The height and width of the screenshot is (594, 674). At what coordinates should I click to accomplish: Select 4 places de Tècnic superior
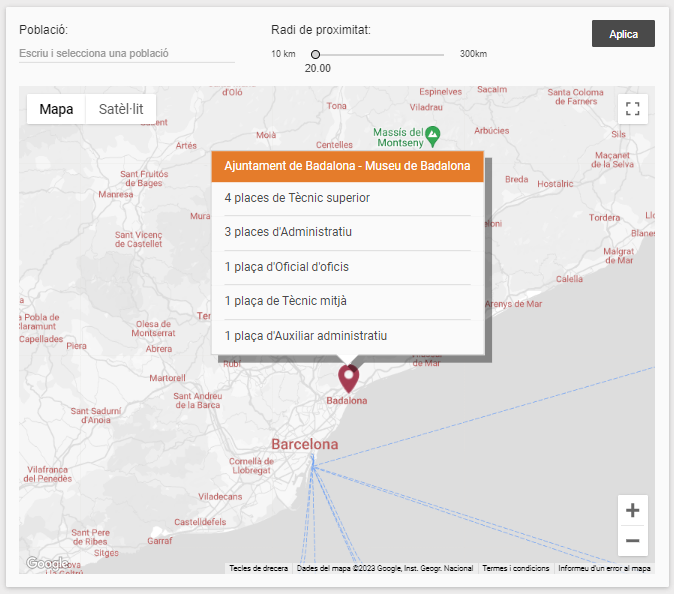347,198
